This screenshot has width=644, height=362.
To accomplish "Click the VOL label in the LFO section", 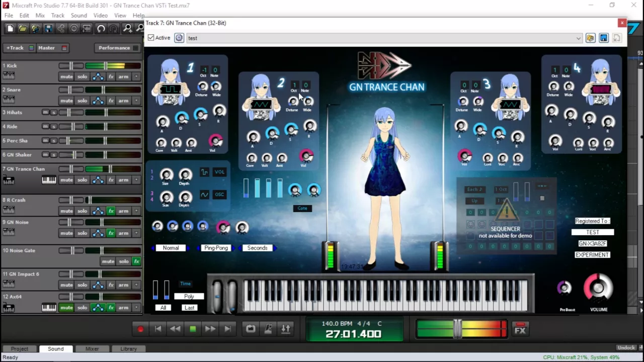I will point(219,172).
